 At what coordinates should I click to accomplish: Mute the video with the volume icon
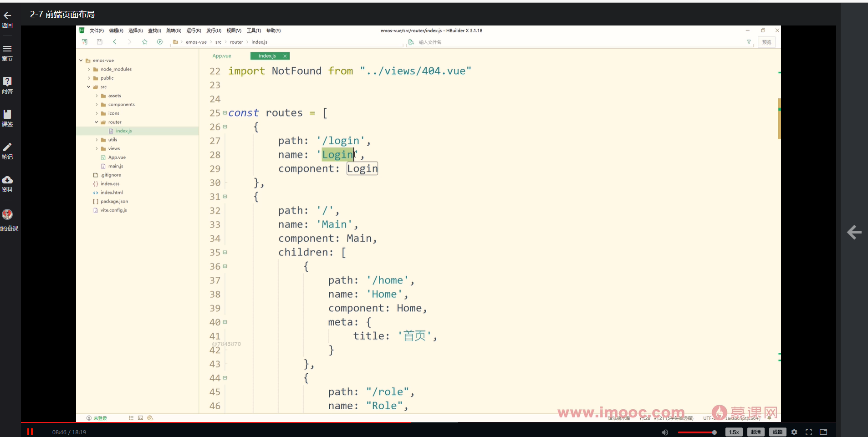(x=665, y=432)
